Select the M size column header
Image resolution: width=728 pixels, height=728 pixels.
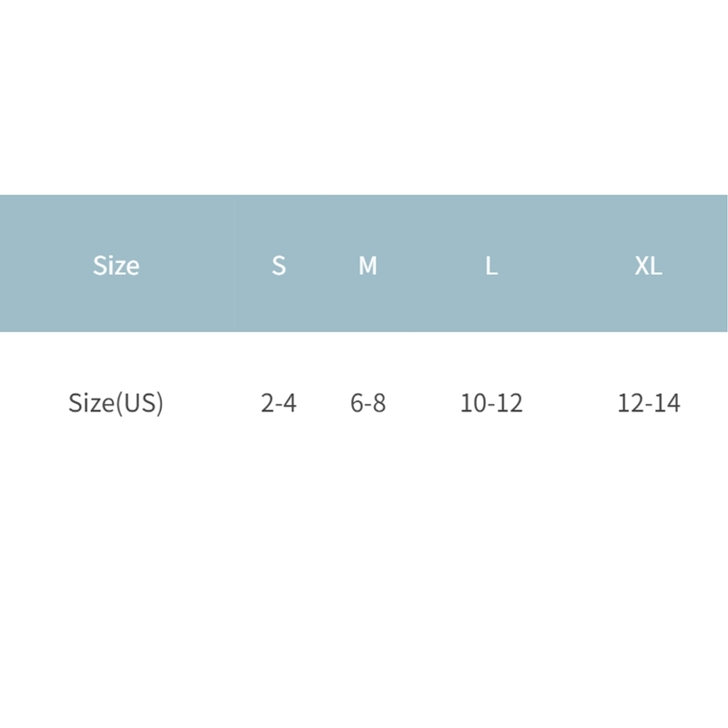[x=368, y=266]
